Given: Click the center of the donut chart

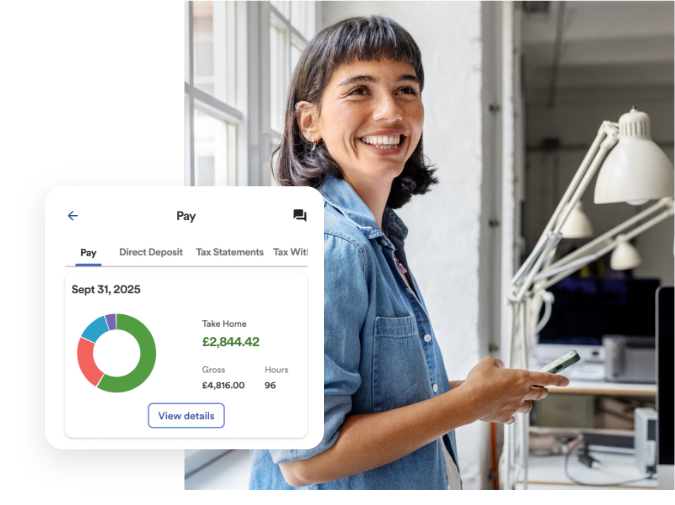Looking at the screenshot, I should (117, 353).
